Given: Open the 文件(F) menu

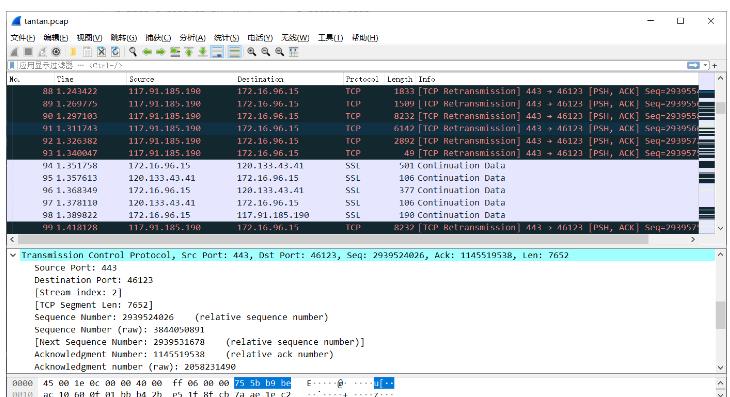Looking at the screenshot, I should click(23, 38).
